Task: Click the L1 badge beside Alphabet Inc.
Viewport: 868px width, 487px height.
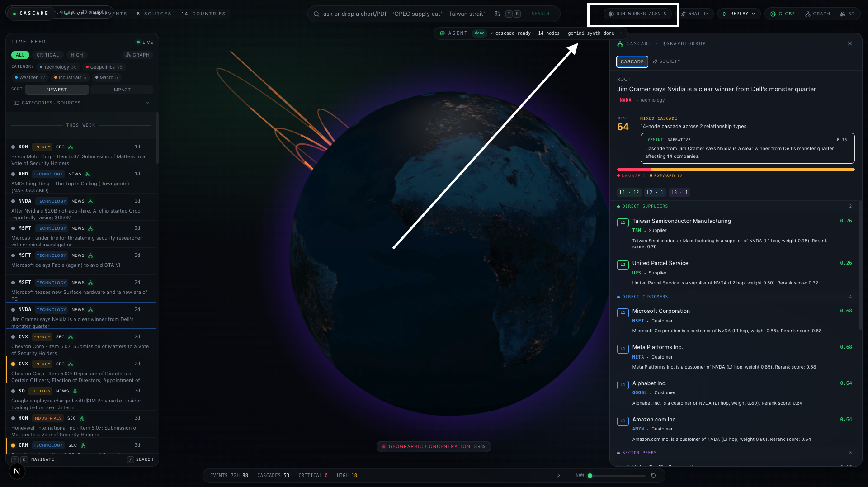Action: click(623, 385)
